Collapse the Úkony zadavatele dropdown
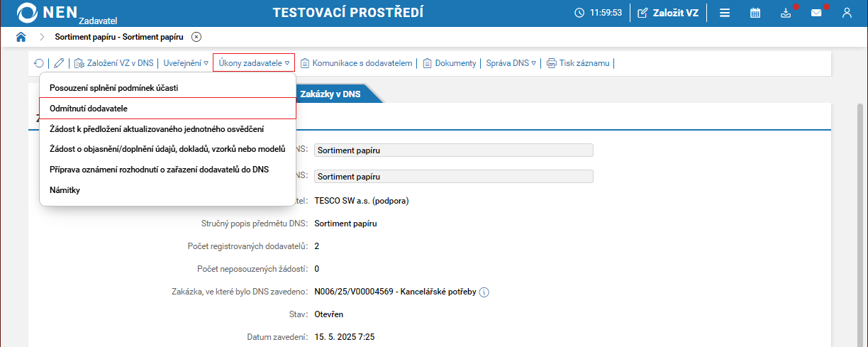 point(254,63)
